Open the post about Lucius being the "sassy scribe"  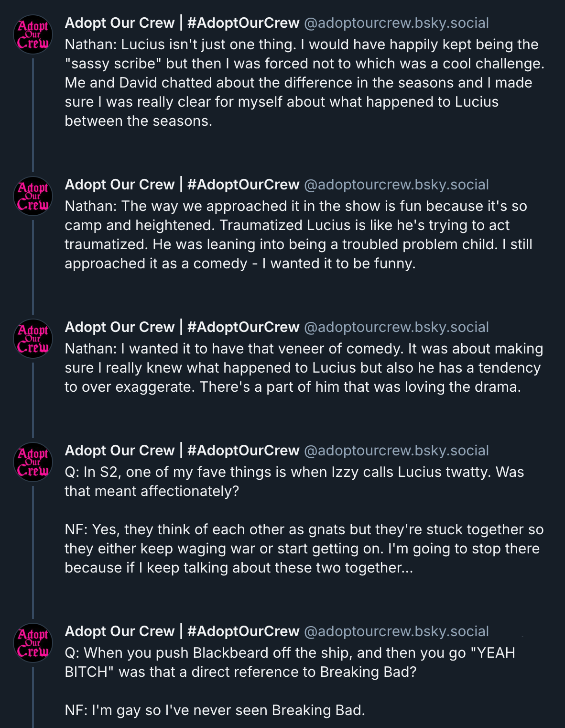[x=304, y=83]
